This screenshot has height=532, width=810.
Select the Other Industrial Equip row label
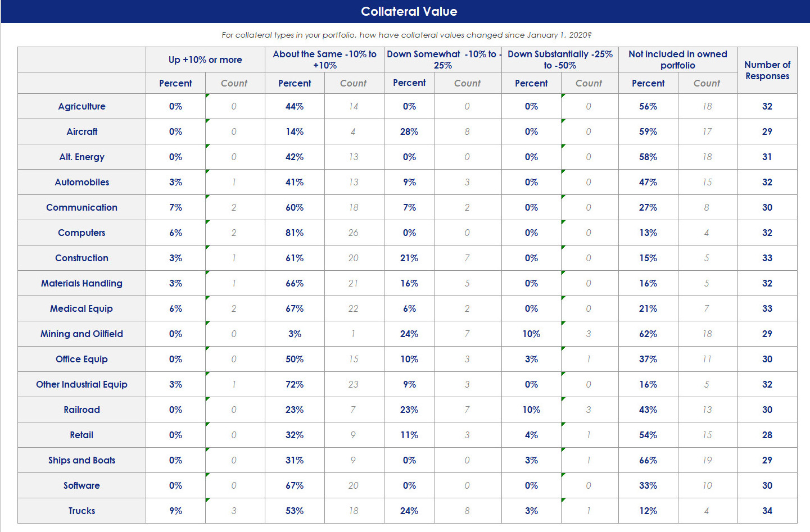[82, 384]
